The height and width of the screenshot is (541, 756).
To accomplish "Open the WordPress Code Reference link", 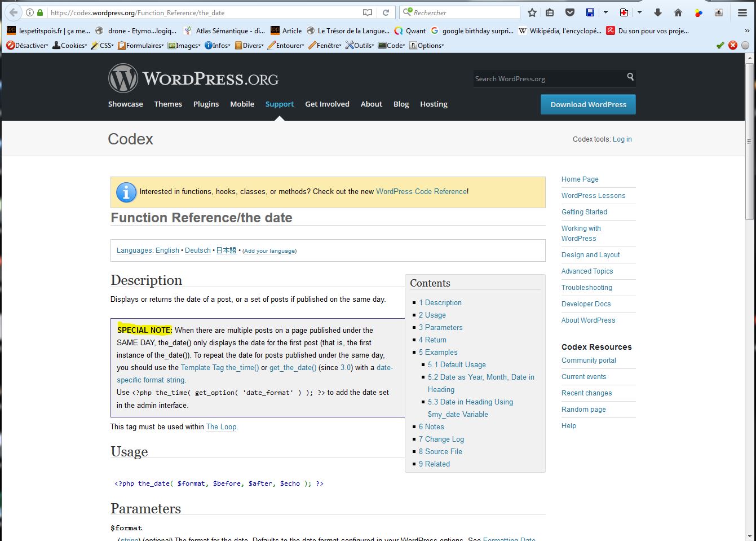I will pyautogui.click(x=421, y=192).
